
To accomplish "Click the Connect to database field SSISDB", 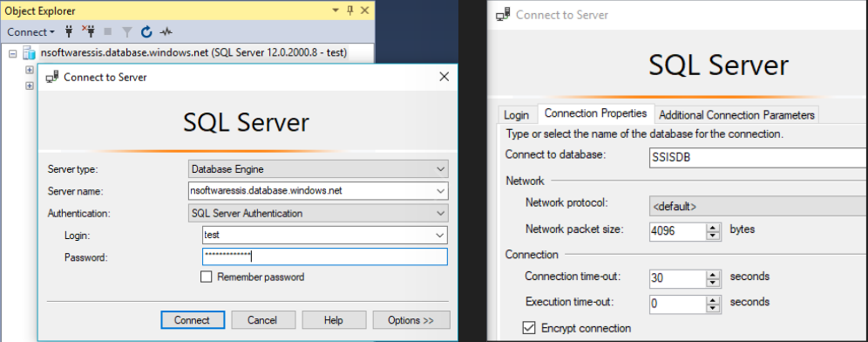I will [758, 157].
